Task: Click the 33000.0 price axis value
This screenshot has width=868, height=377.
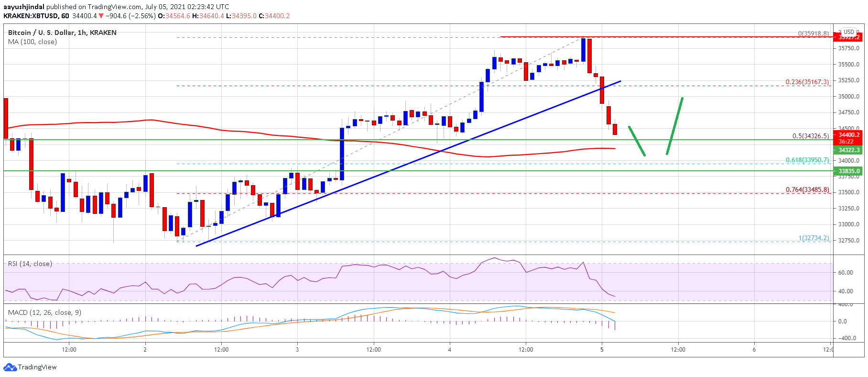Action: click(848, 224)
